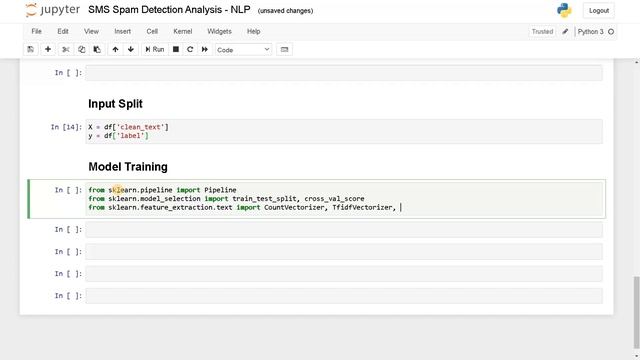Viewport: 640px width, 360px height.
Task: Click the CountVectorizer import line
Action: click(x=242, y=207)
